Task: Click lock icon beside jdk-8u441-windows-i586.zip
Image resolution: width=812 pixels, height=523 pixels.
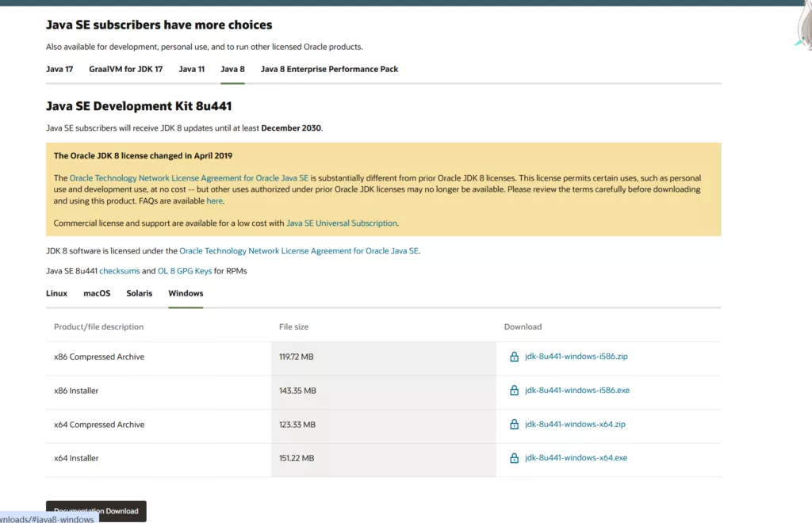Action: tap(515, 357)
